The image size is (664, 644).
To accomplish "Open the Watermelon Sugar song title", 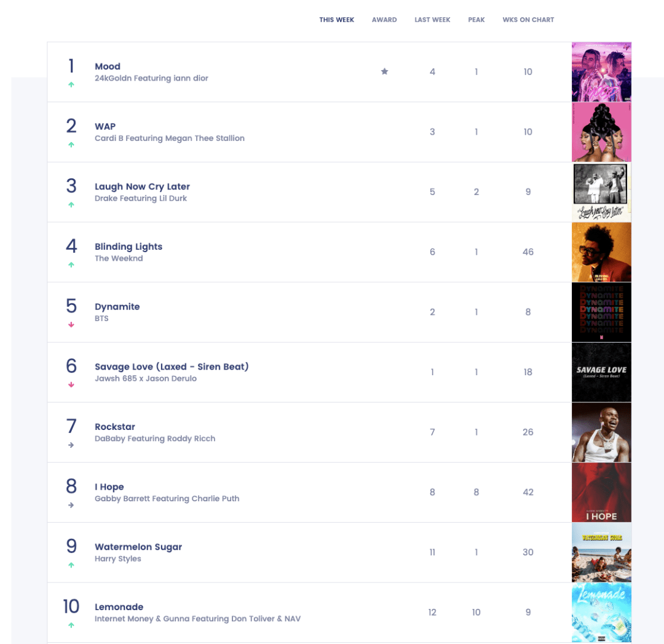I will (x=138, y=547).
